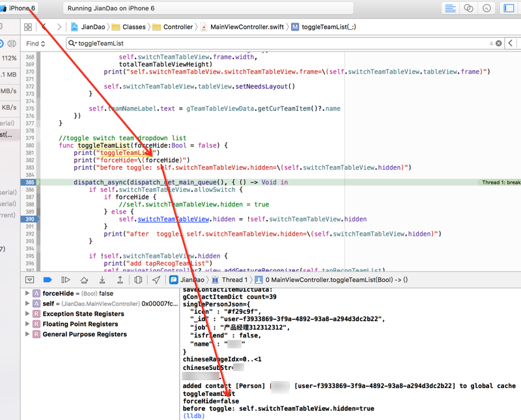521x420 pixels.
Task: Click the "//toggle switch team dropdown list" comment
Action: pos(122,138)
